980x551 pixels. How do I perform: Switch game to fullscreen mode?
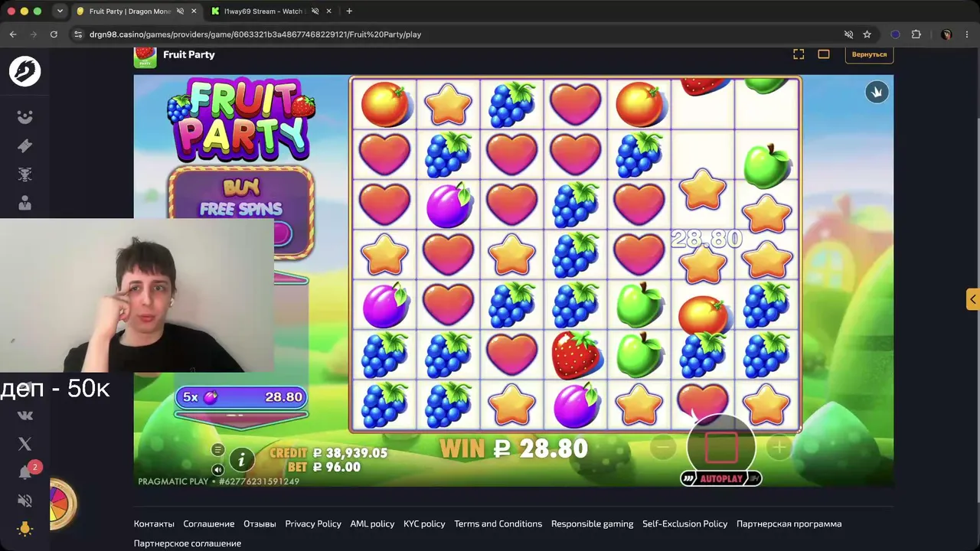tap(799, 54)
